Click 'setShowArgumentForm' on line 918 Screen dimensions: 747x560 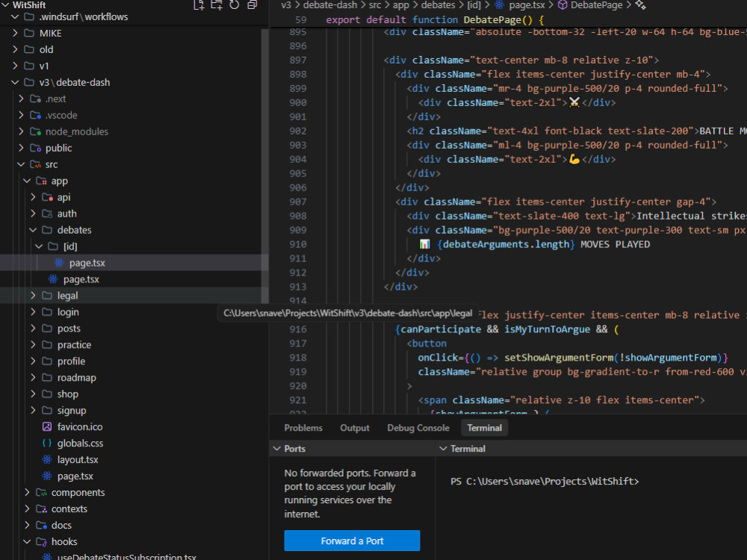click(x=559, y=358)
